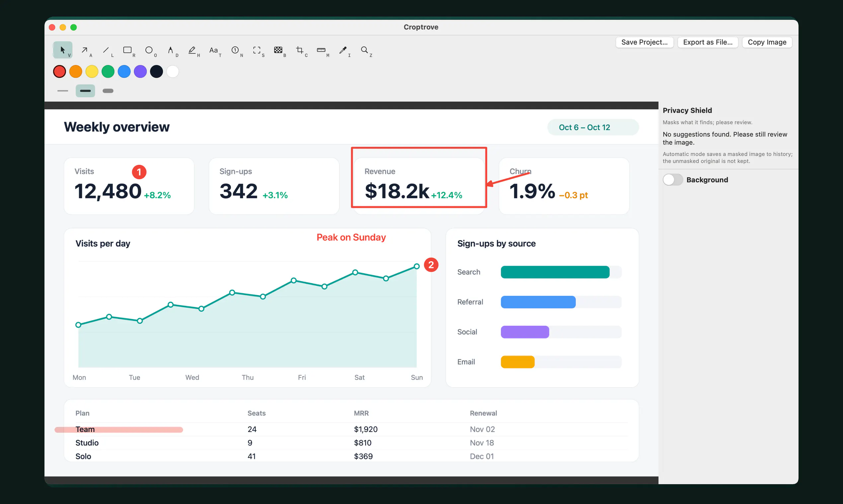Click the 'Sign-ups by source' title
Screen dimensions: 843x504
point(496,243)
